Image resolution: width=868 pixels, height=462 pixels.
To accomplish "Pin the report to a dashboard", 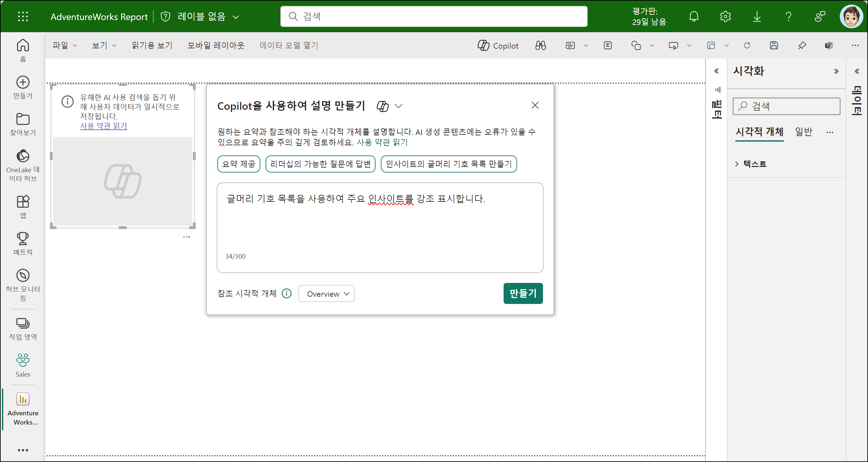I will [x=802, y=46].
